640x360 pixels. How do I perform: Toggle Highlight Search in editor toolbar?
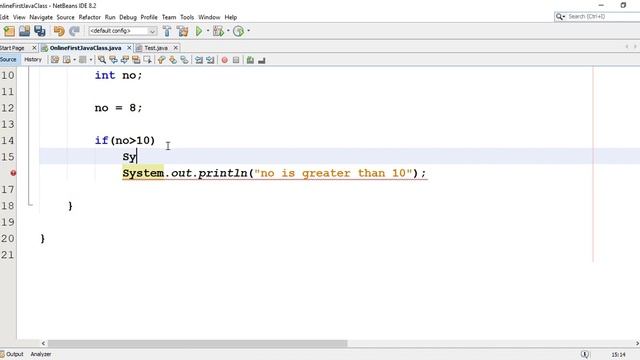(136, 60)
